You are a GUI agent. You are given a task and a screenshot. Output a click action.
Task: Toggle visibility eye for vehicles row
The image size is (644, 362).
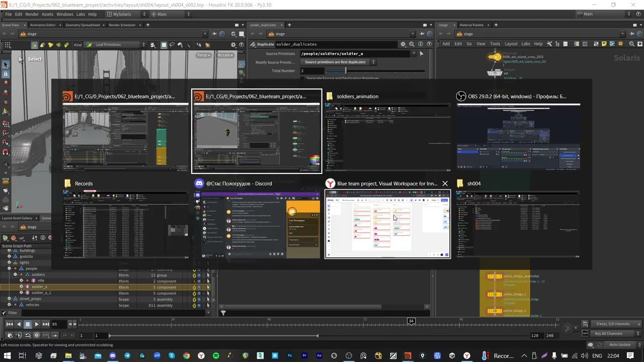point(199,305)
